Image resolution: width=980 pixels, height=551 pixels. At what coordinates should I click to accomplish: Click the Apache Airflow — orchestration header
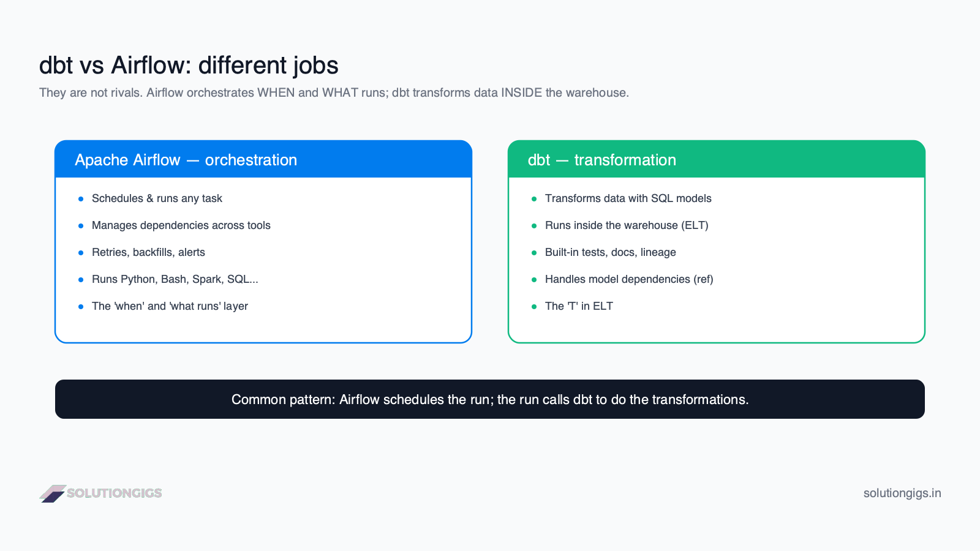[x=263, y=160]
